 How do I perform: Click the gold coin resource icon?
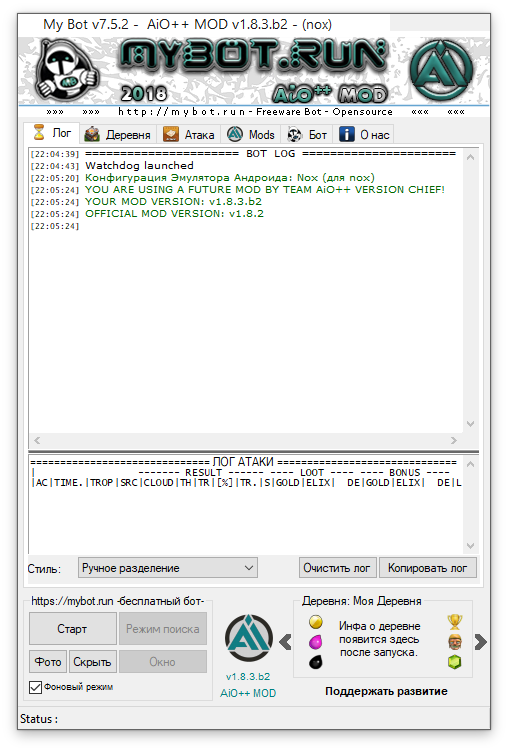(x=316, y=622)
